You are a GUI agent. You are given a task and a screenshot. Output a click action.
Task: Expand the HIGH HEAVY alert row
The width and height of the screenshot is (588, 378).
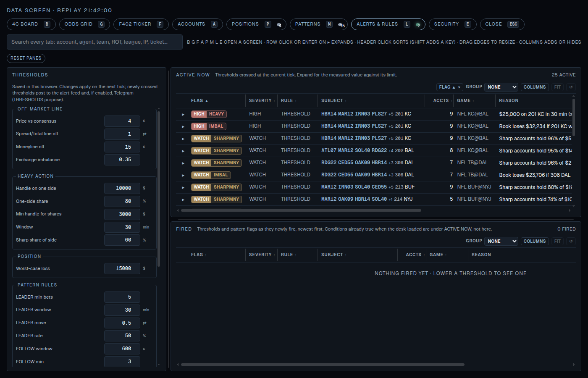[x=183, y=114]
